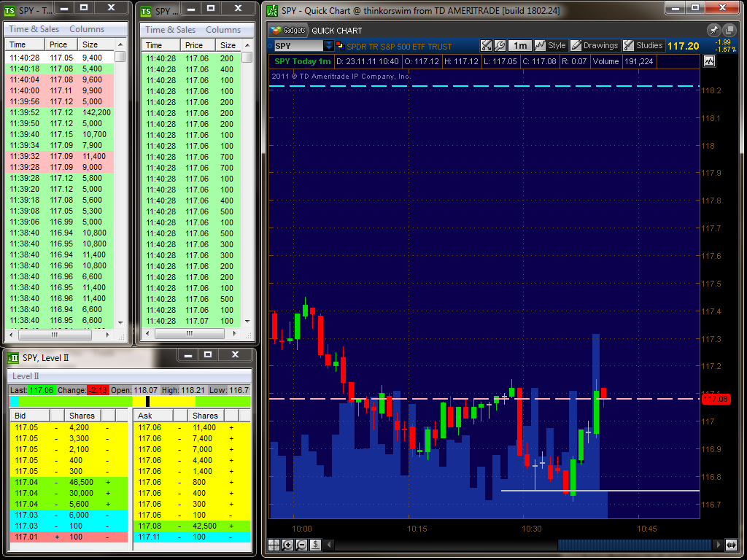The image size is (747, 560).
Task: Click the blue chart scrollbar thumb
Action: [635, 545]
